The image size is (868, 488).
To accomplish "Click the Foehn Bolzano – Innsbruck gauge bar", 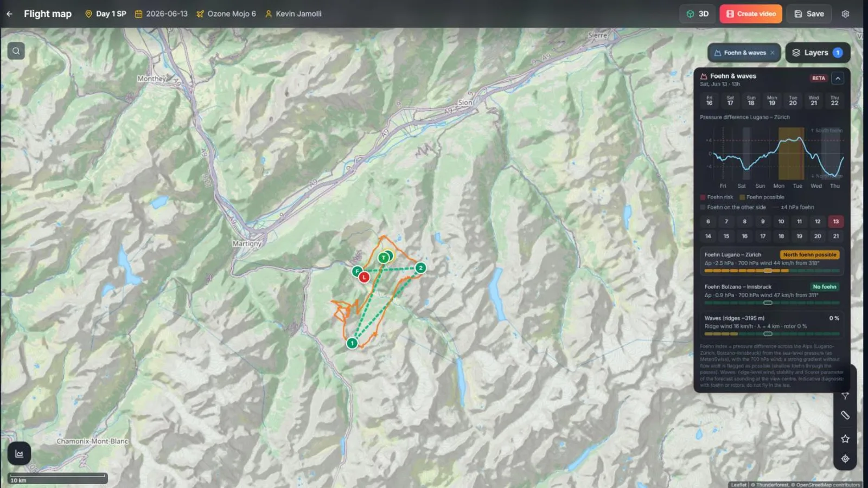I will [x=772, y=303].
